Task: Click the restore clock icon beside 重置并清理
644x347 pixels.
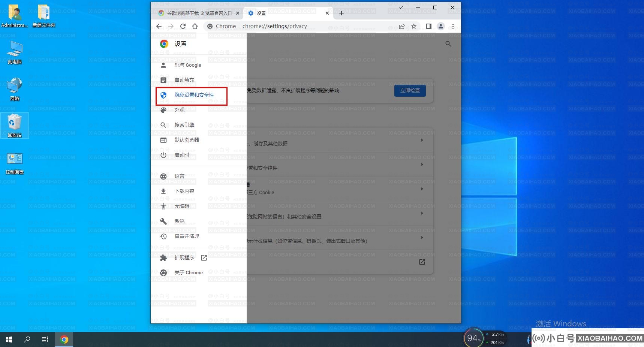Action: [163, 236]
